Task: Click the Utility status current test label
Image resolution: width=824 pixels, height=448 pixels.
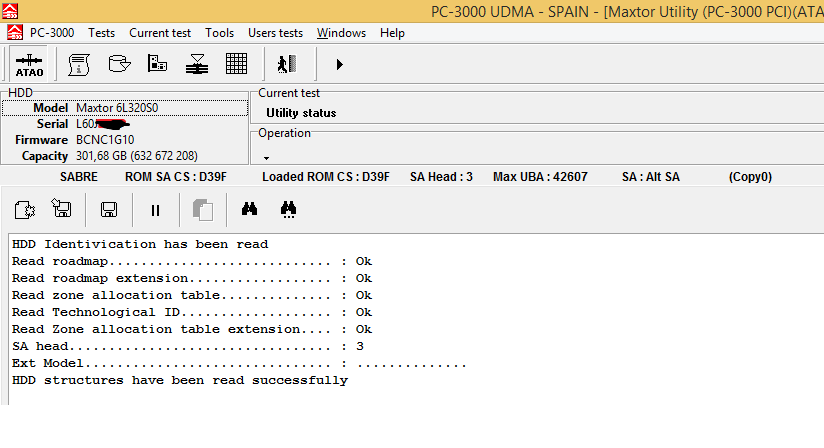Action: click(301, 113)
